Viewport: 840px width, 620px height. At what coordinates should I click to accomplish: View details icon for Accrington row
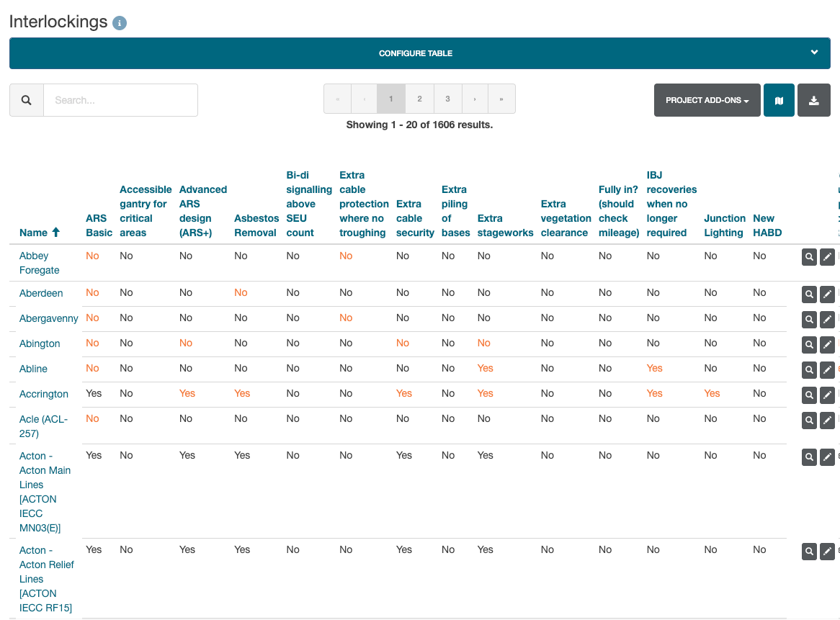809,395
